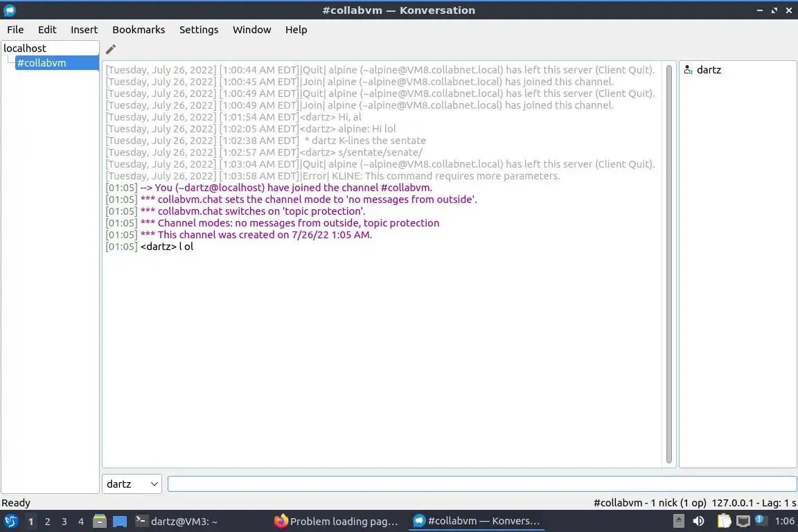Open the Bookmarks menu
Screen dimensions: 798x532
[139, 30]
